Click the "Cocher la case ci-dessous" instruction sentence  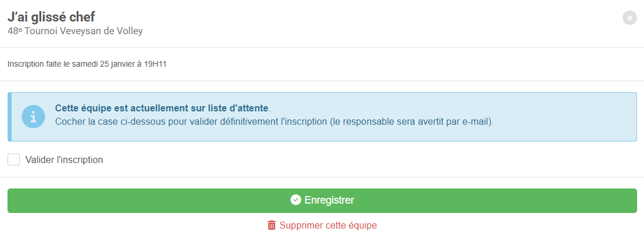click(x=274, y=122)
